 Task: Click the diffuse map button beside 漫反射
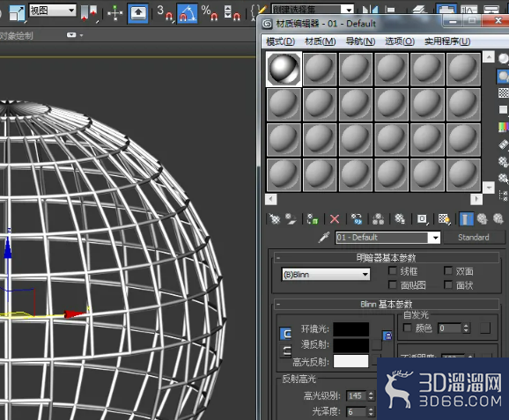[x=377, y=344]
